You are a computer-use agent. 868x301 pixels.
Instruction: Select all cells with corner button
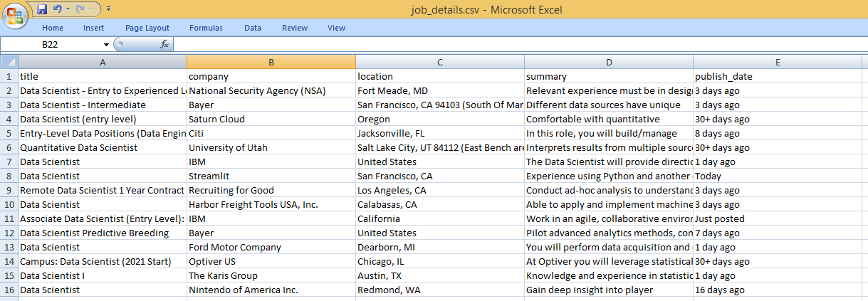[x=9, y=63]
